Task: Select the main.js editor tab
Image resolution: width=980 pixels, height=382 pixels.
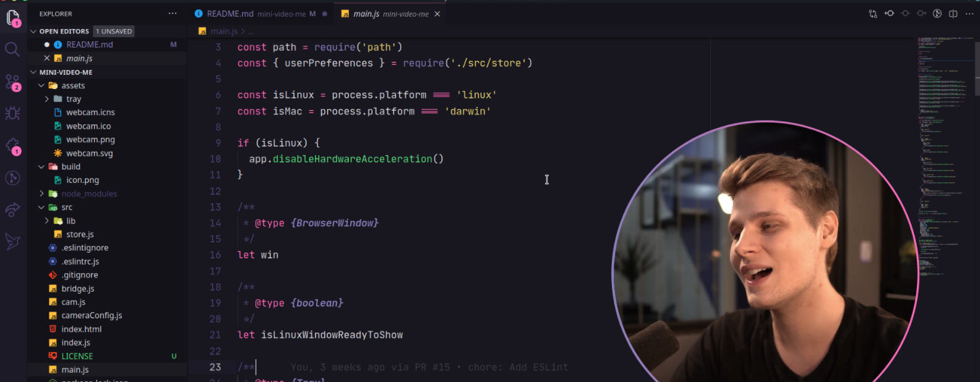Action: tap(390, 14)
